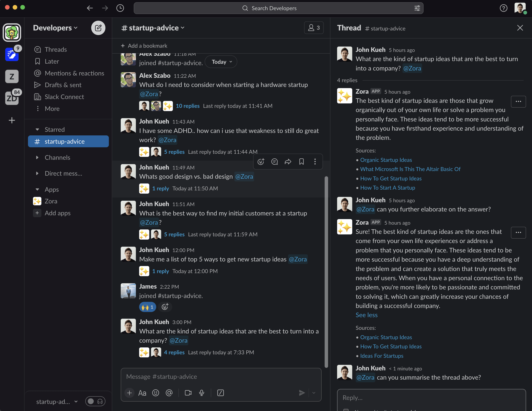Image resolution: width=532 pixels, height=411 pixels.
Task: Insert a mention with @ icon
Action: click(169, 393)
